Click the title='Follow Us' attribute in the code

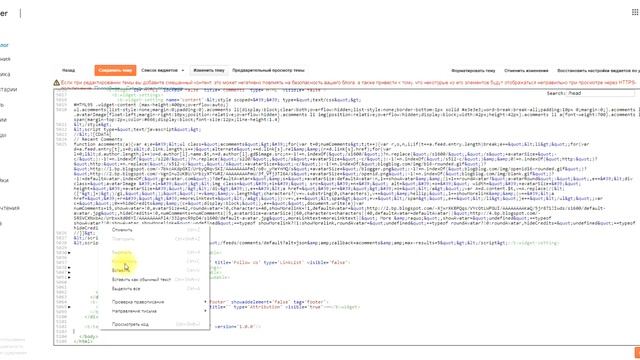[x=237, y=262]
